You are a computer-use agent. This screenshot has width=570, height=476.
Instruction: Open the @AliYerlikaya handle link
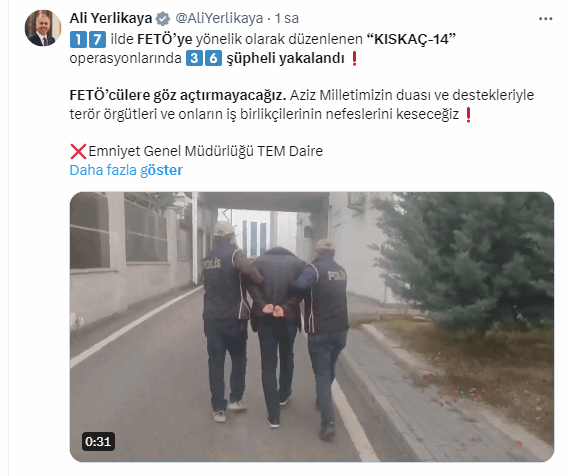click(219, 18)
